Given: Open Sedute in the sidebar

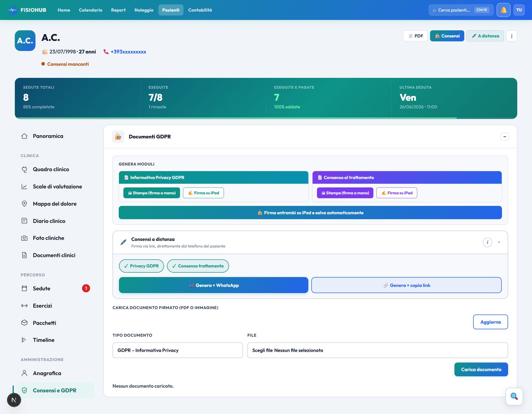Looking at the screenshot, I should point(55,288).
